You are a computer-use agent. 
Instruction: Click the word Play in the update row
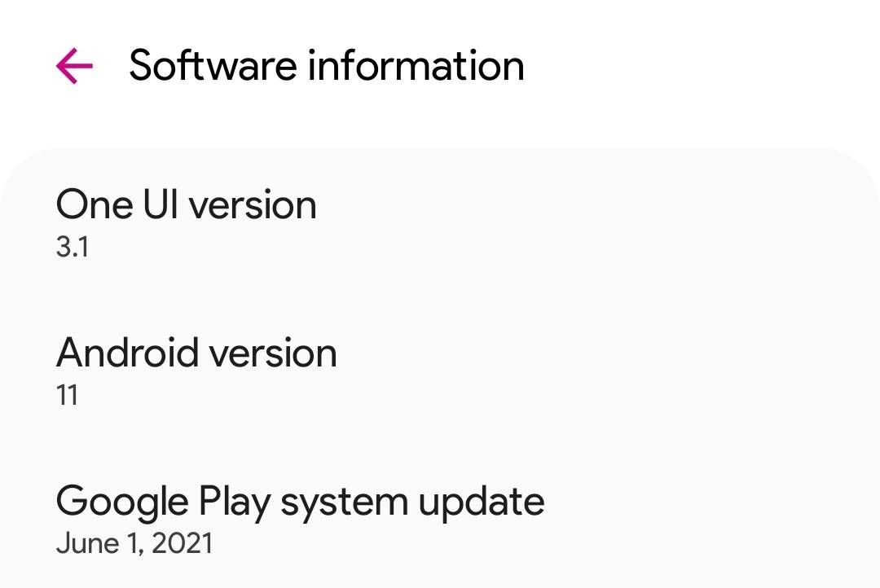(x=235, y=502)
